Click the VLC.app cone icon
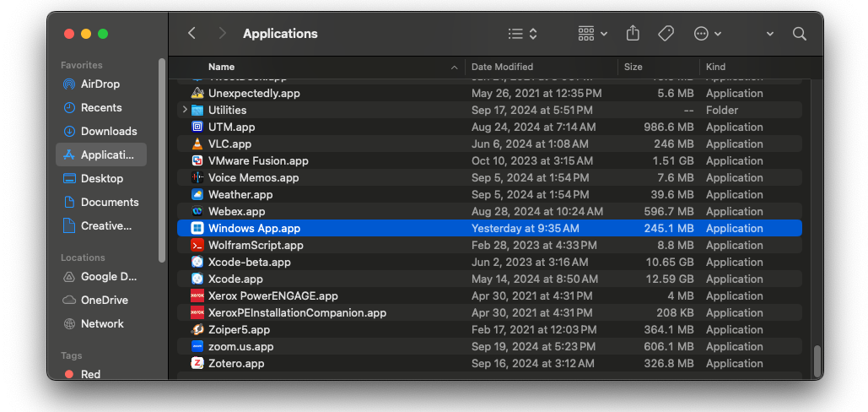Image resolution: width=868 pixels, height=412 pixels. [197, 144]
